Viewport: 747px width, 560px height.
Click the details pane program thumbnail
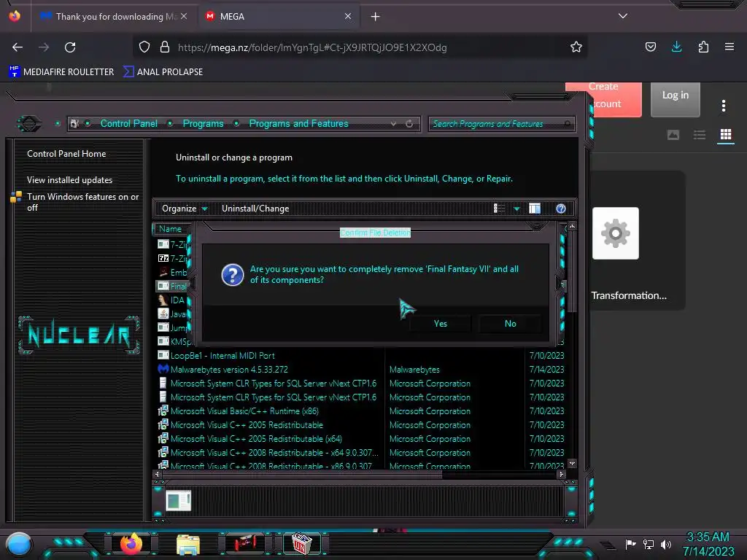click(x=178, y=501)
